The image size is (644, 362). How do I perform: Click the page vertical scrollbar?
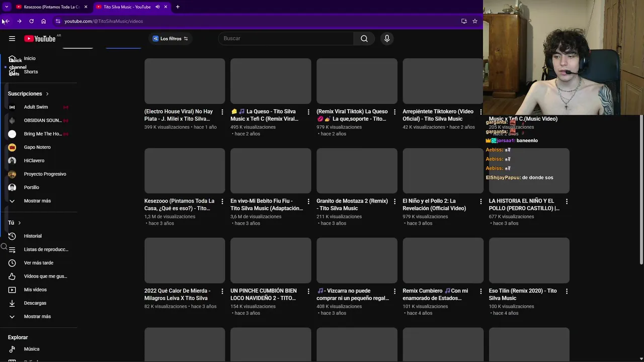point(641,189)
